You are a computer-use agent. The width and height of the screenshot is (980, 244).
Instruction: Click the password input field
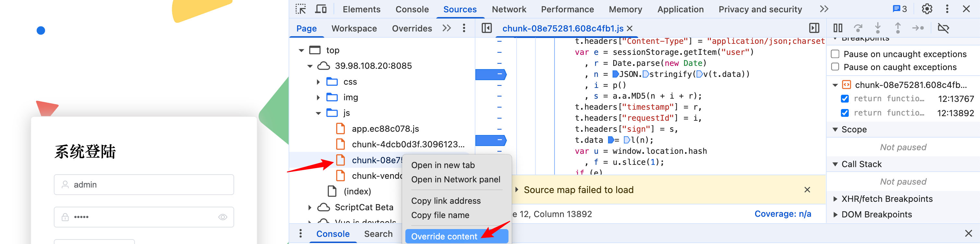point(144,217)
